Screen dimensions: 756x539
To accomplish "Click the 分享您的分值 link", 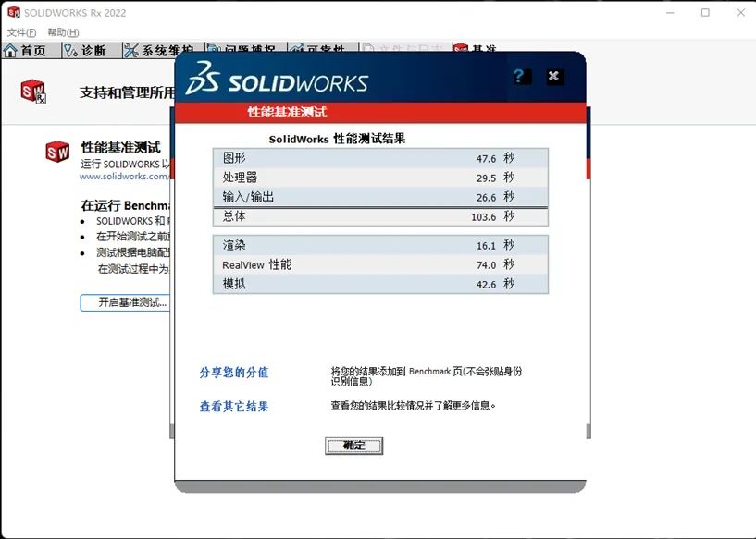I will point(234,373).
